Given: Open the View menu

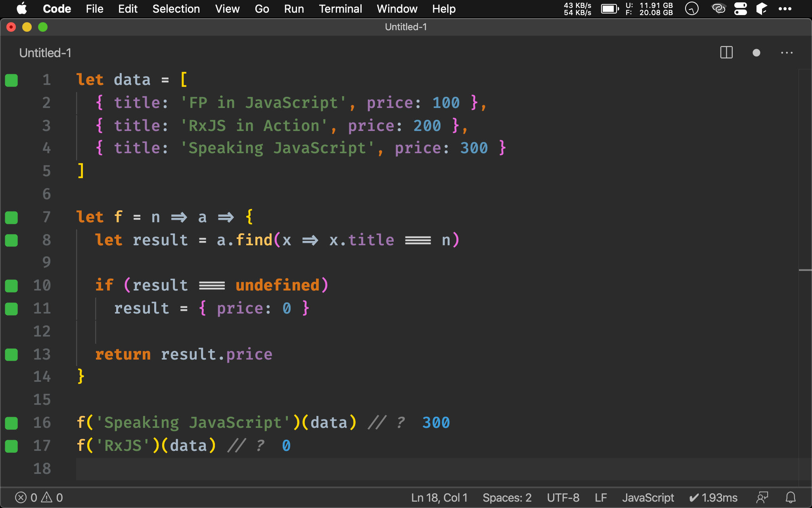Looking at the screenshot, I should [227, 9].
